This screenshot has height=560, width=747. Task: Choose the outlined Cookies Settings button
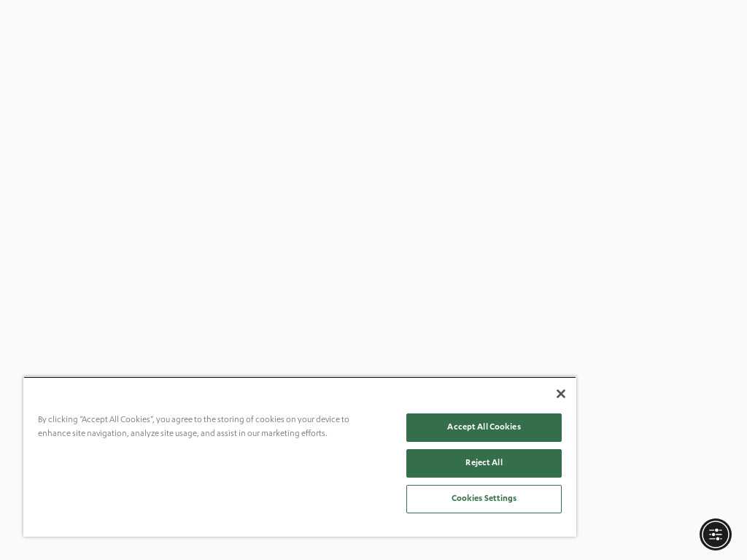484,499
